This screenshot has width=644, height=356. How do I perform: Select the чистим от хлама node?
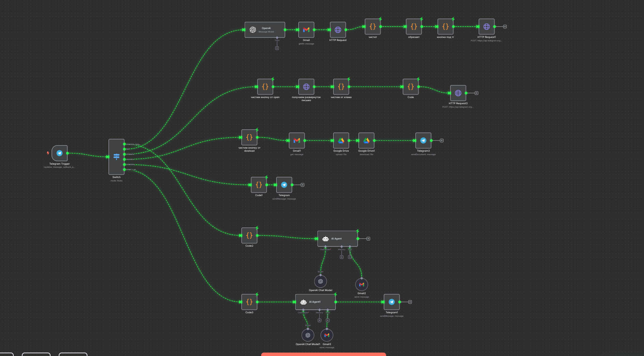[341, 87]
